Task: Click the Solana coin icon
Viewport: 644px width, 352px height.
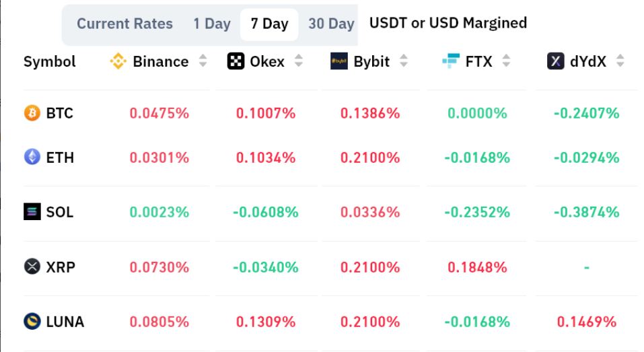Action: (32, 212)
